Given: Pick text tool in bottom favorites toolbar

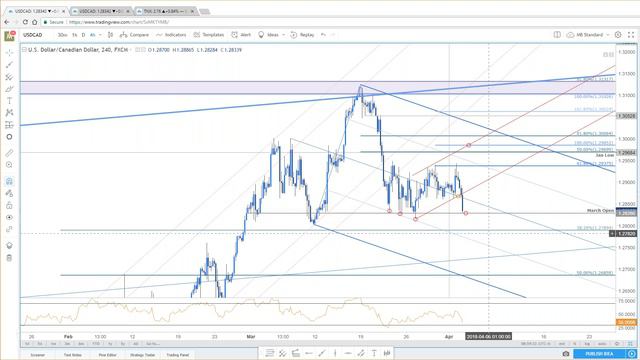Looking at the screenshot, I should (374, 353).
